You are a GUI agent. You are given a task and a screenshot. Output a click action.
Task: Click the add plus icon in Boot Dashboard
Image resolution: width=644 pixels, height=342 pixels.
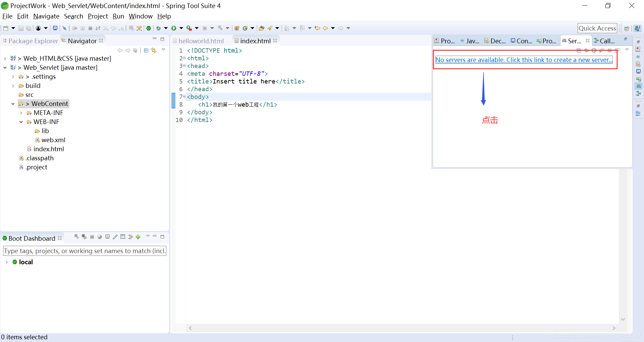tap(138, 237)
